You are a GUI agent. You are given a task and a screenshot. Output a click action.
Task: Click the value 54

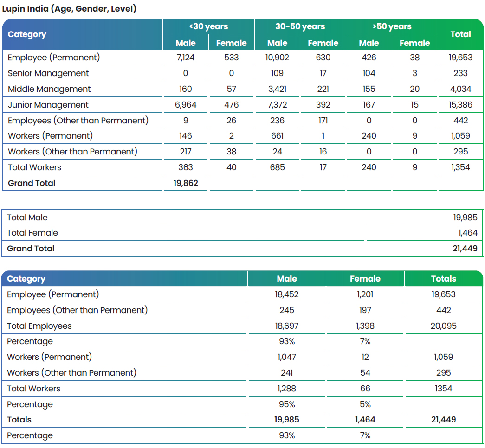point(365,373)
